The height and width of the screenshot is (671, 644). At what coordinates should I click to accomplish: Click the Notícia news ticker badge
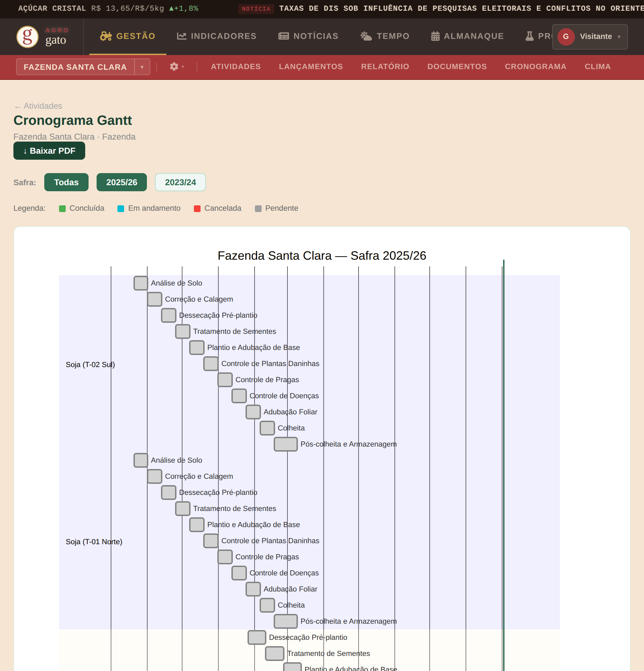coord(256,9)
